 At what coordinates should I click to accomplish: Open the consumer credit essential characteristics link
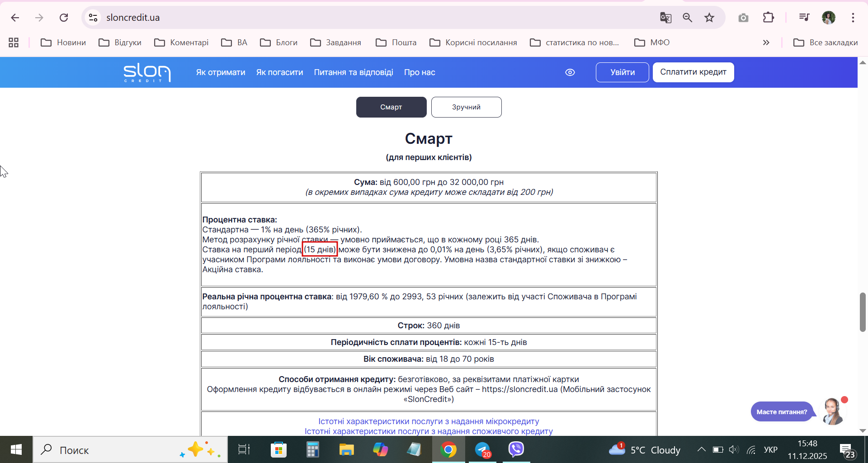(x=429, y=431)
